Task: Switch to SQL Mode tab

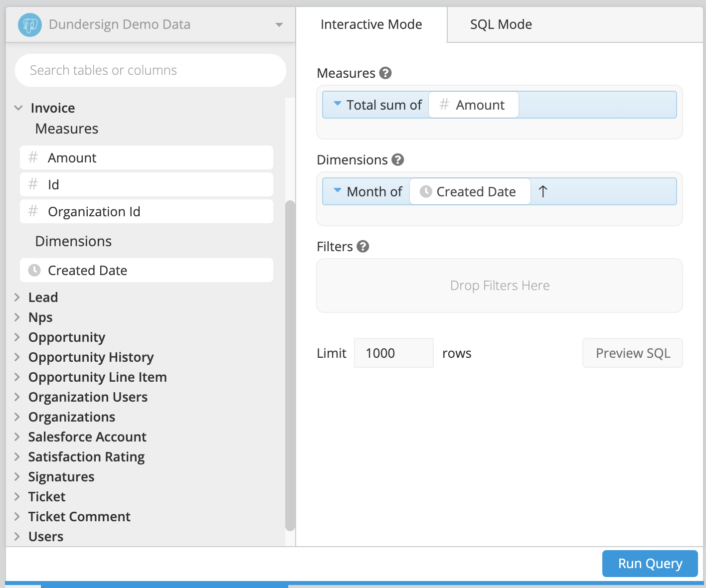Action: click(501, 24)
